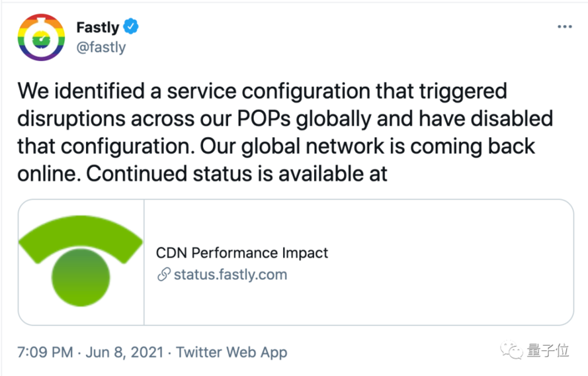
Task: Click the chain link icon before status.fastly.com
Action: 163,274
